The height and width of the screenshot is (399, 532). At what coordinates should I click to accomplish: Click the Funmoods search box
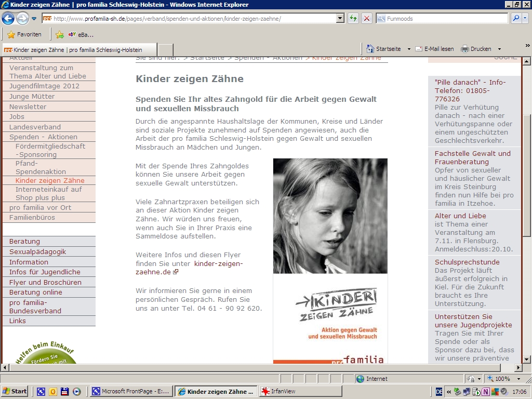pyautogui.click(x=442, y=19)
